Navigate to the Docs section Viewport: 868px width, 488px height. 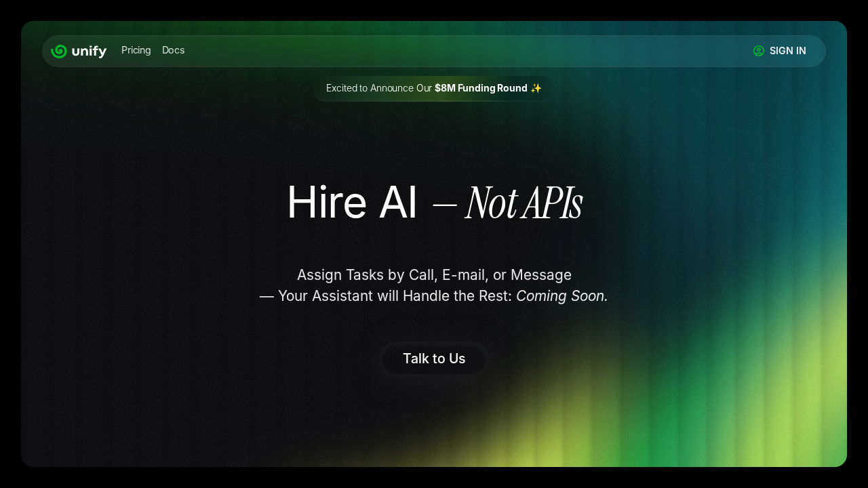[x=173, y=50]
